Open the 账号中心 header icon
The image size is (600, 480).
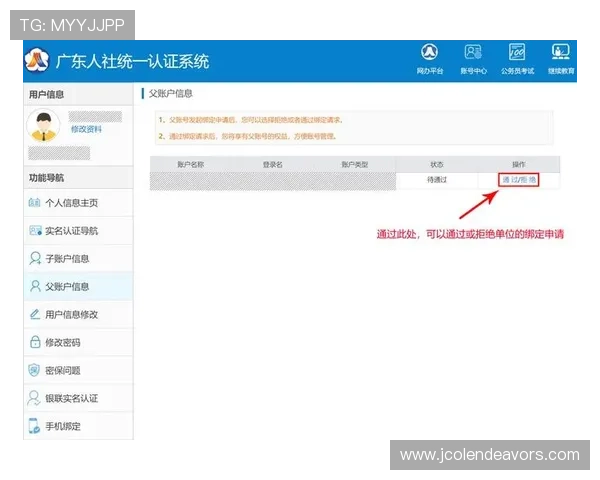pyautogui.click(x=473, y=52)
